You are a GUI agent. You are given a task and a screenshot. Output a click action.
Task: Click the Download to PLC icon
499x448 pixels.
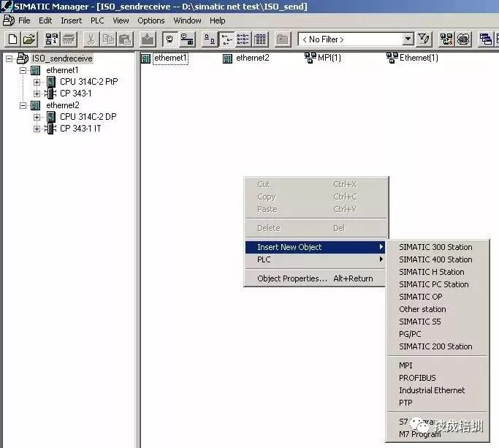(148, 39)
